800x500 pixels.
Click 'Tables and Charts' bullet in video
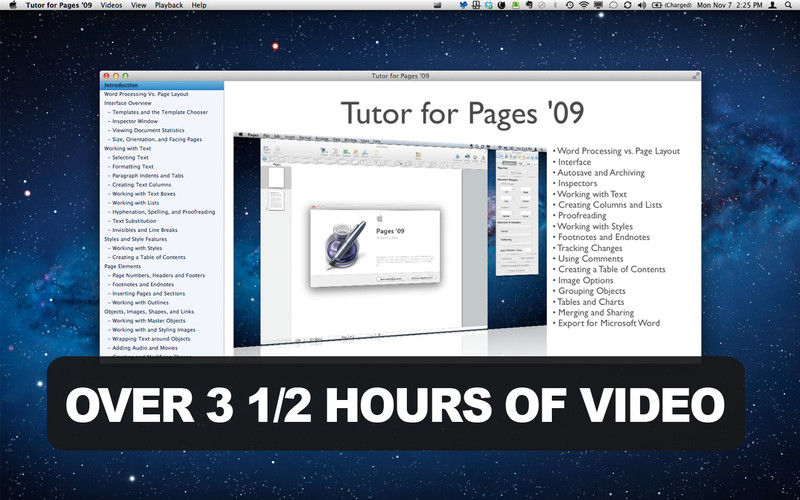pyautogui.click(x=590, y=302)
